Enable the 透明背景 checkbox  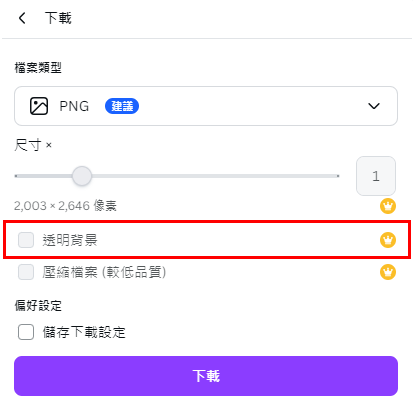tap(26, 240)
